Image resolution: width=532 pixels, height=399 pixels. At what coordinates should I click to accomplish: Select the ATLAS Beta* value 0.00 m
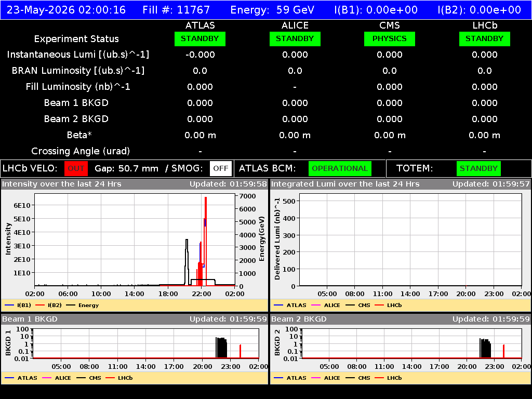[x=200, y=136]
